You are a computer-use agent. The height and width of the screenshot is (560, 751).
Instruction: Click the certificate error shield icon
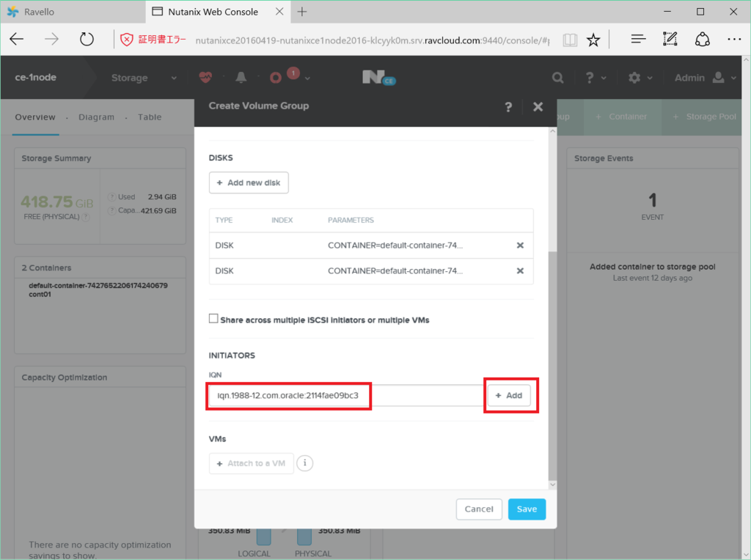[x=126, y=40]
